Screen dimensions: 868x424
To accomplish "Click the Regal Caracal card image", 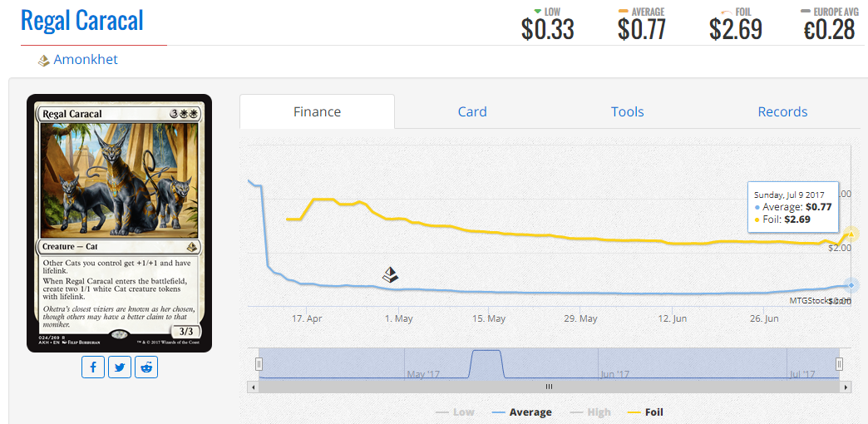I will (120, 223).
